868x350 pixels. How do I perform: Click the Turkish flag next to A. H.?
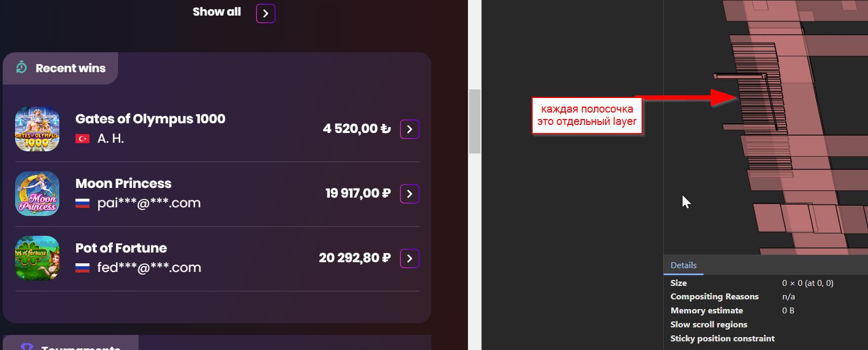82,138
